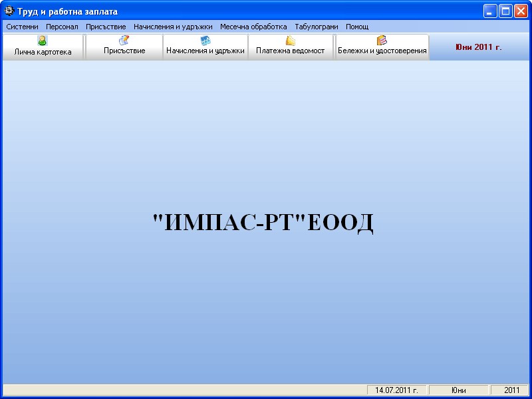Open the Системни menu
The height and width of the screenshot is (399, 532).
(23, 27)
